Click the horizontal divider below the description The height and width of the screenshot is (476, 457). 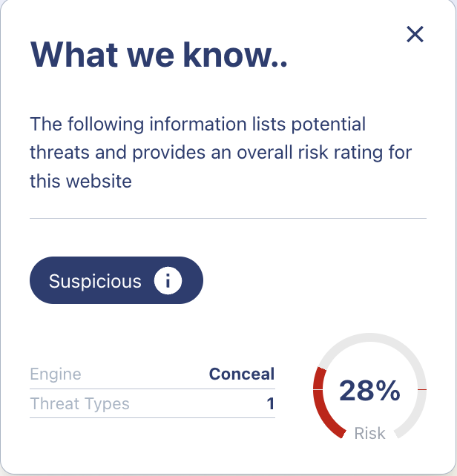[x=228, y=218]
